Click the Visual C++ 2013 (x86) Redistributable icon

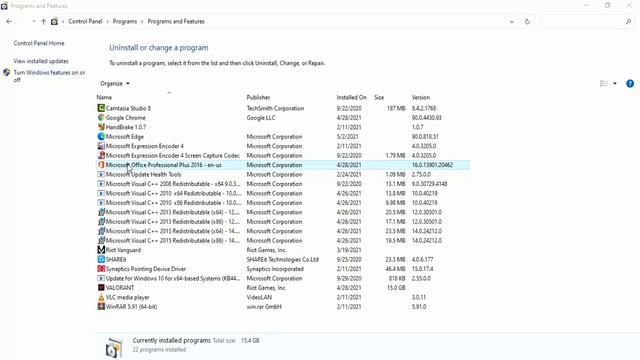101,222
